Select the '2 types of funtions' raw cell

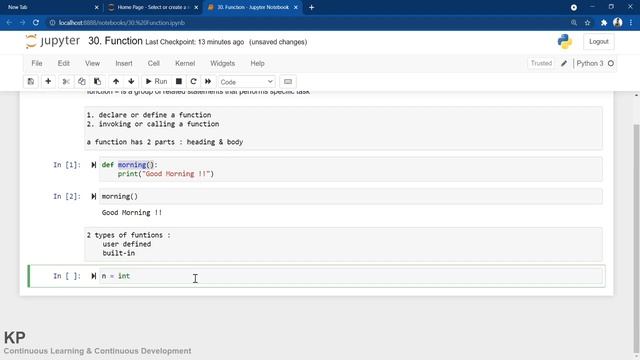click(x=343, y=244)
